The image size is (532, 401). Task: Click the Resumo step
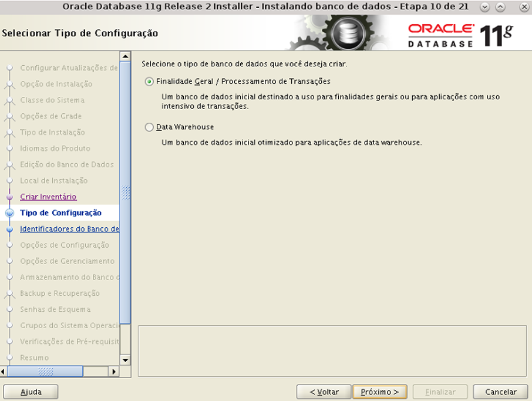(x=34, y=358)
